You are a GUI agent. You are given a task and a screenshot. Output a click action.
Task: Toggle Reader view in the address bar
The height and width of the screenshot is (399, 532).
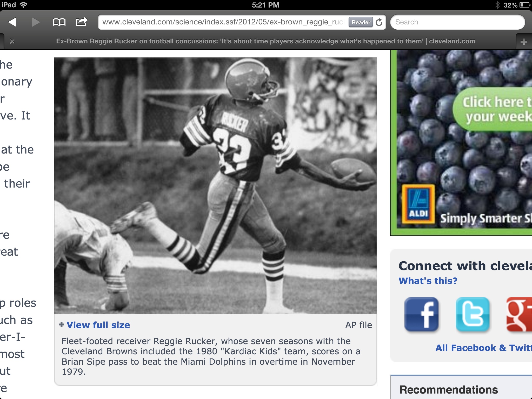pos(361,22)
